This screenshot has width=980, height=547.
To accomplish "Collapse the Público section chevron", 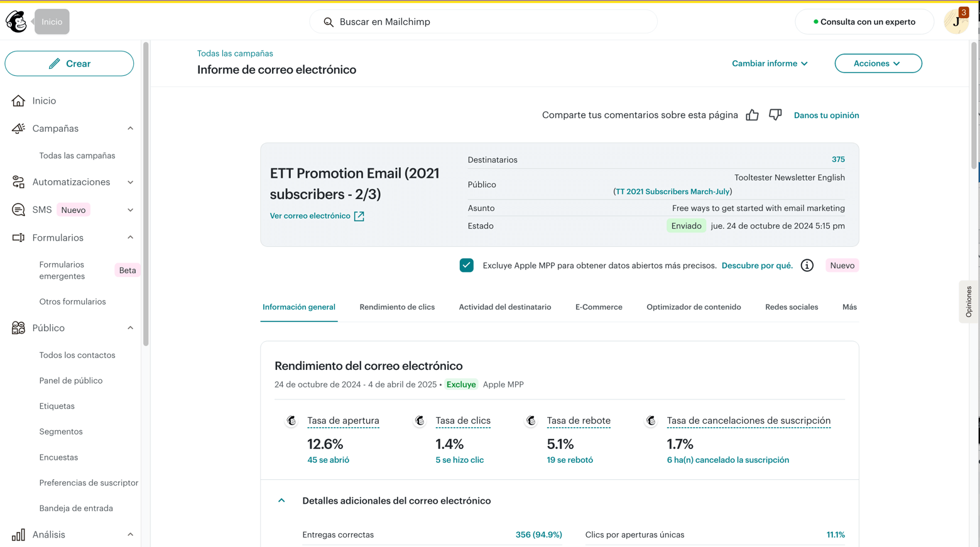I will point(131,328).
